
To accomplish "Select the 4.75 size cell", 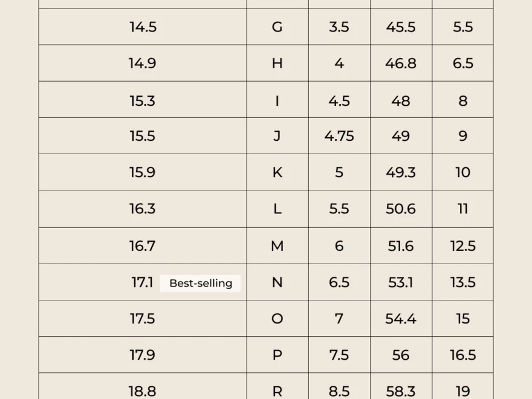I will pos(339,136).
